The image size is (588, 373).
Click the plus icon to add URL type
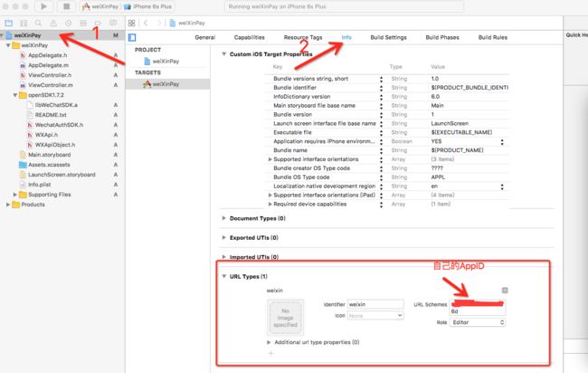click(x=270, y=353)
